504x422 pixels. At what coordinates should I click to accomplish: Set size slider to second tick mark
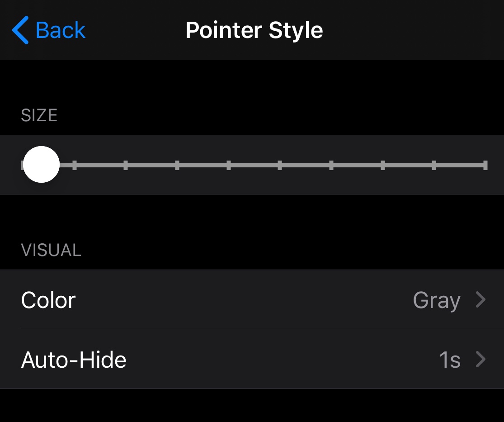pos(74,165)
